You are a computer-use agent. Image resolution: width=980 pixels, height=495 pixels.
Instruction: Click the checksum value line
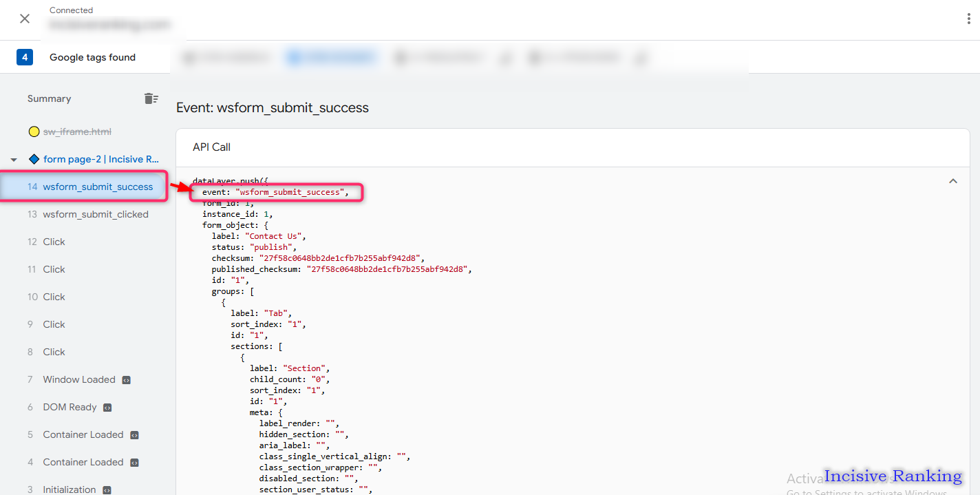pyautogui.click(x=318, y=258)
